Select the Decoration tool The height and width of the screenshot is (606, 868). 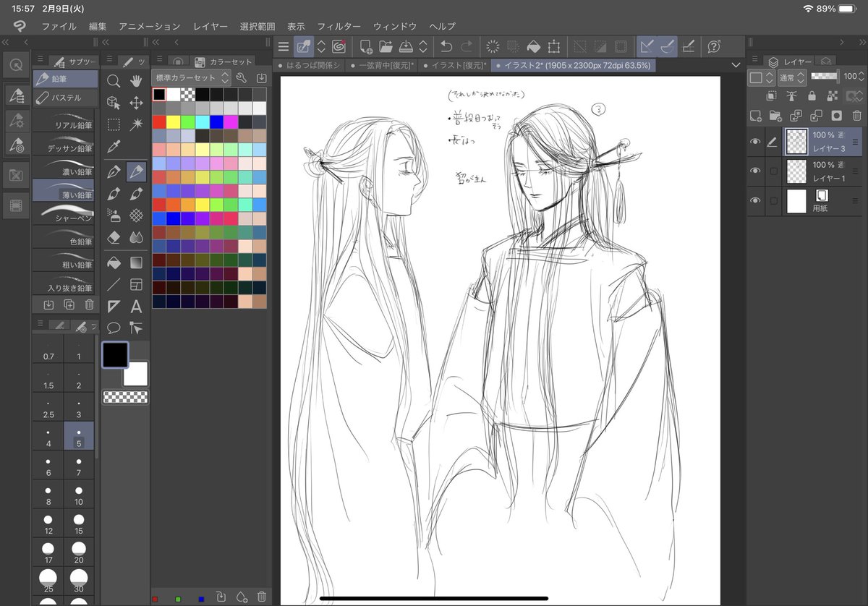click(136, 215)
